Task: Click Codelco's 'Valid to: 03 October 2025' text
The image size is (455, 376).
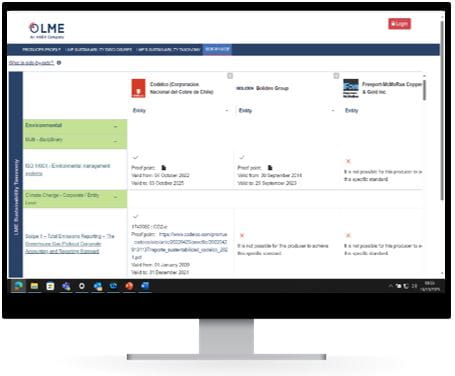Action: [157, 183]
